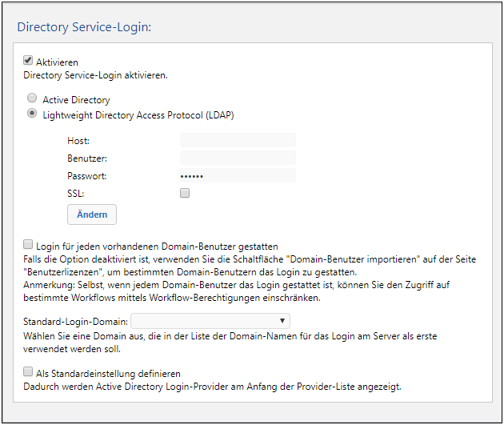The width and height of the screenshot is (504, 425).
Task: Focus the Benutzer text field
Action: coord(238,158)
